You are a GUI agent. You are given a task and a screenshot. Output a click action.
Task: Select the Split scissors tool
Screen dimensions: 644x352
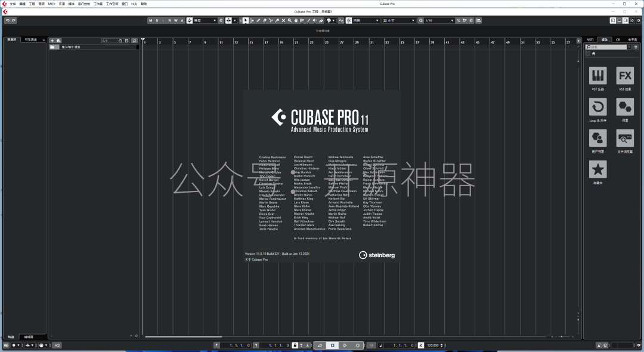(x=271, y=20)
